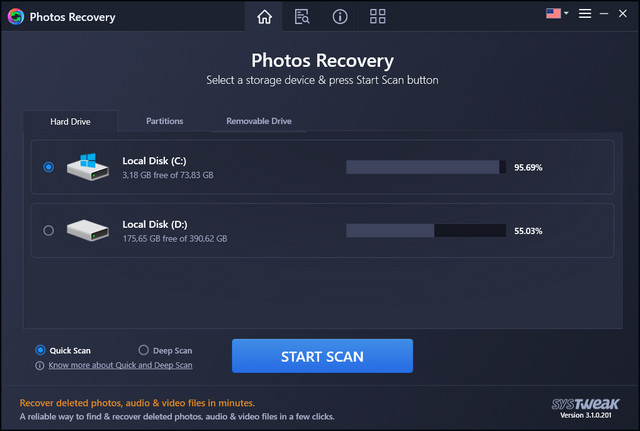
Task: Click the Local Disk (D:) drive icon
Action: click(90, 230)
